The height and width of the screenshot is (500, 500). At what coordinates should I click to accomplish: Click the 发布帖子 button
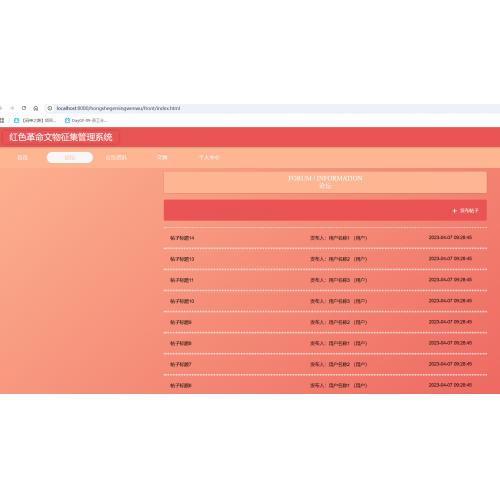tap(465, 211)
